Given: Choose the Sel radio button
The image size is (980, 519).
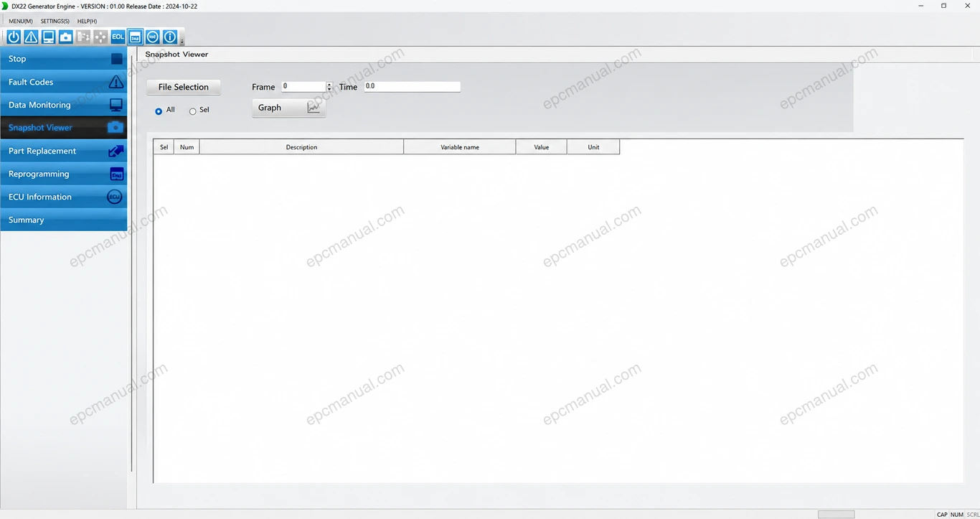Looking at the screenshot, I should (x=192, y=111).
